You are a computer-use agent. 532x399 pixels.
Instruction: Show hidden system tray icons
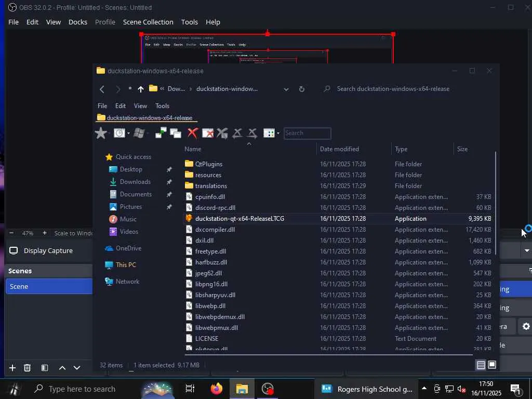click(424, 389)
